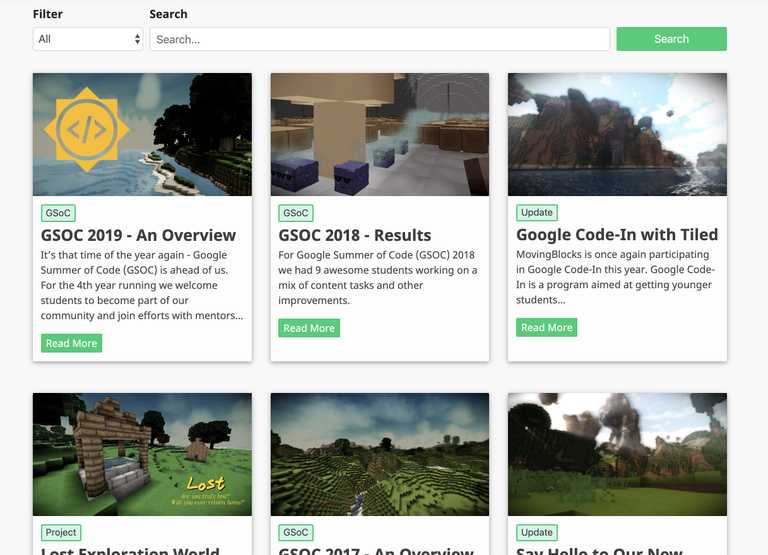The width and height of the screenshot is (768, 555).
Task: Click the Search label above the field
Action: tap(168, 14)
